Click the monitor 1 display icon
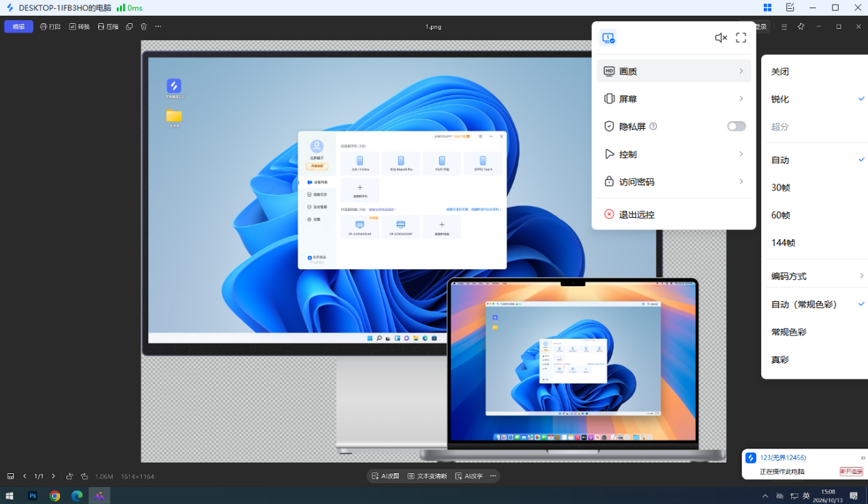868x504 pixels. (608, 38)
